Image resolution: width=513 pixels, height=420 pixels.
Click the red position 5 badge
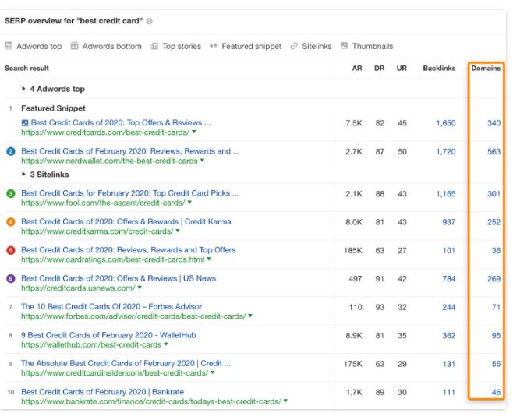(x=11, y=251)
